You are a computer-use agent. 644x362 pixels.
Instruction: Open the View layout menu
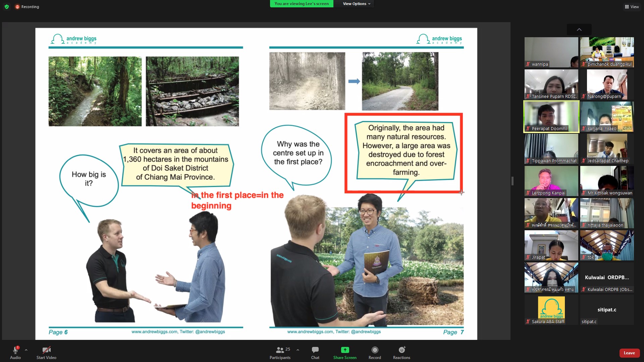click(x=632, y=7)
